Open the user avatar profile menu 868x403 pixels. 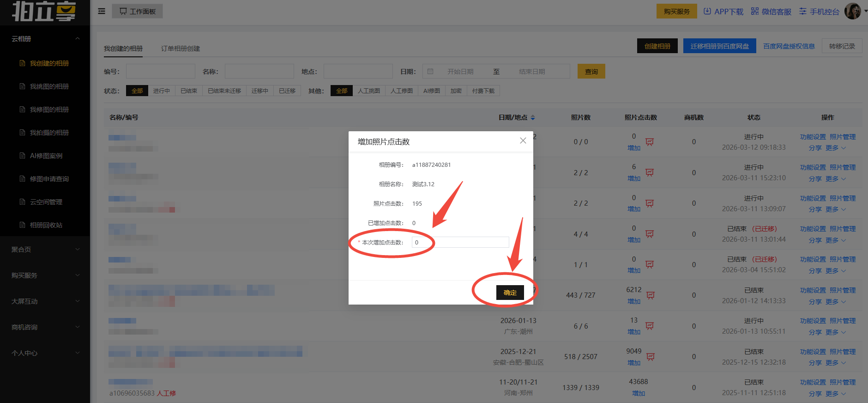[852, 11]
